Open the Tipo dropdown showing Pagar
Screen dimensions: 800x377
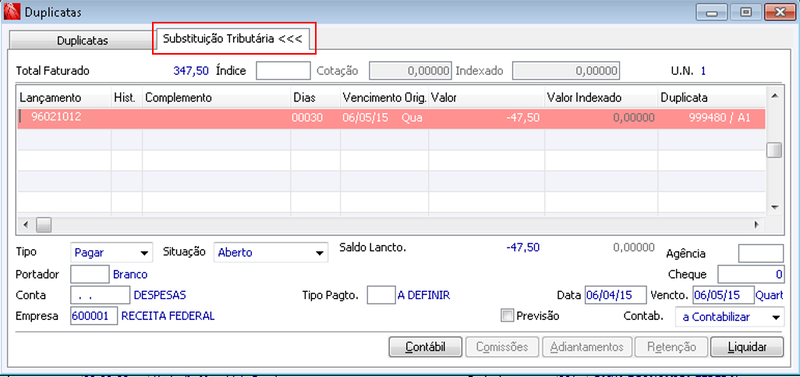pos(111,252)
